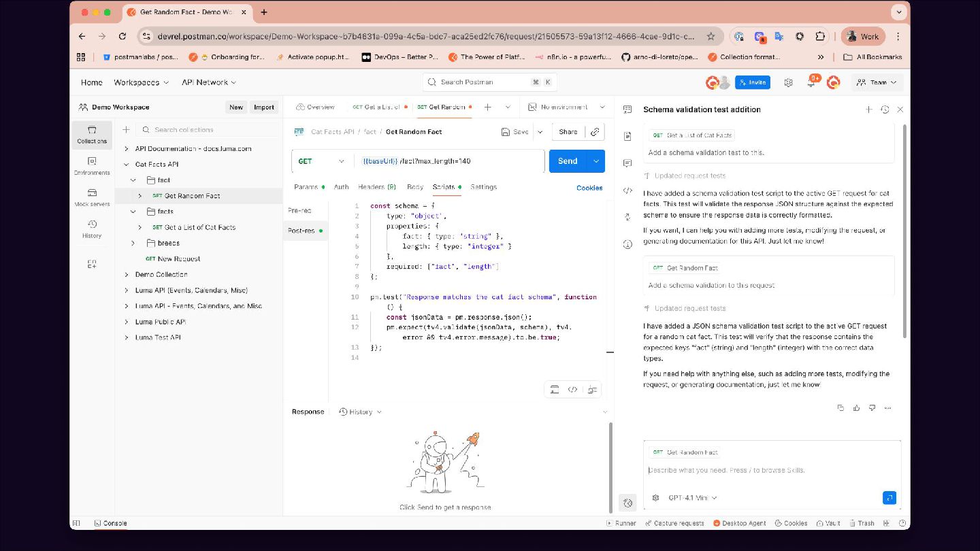The image size is (980, 551).
Task: Expand the Demo Collection
Action: point(127,274)
